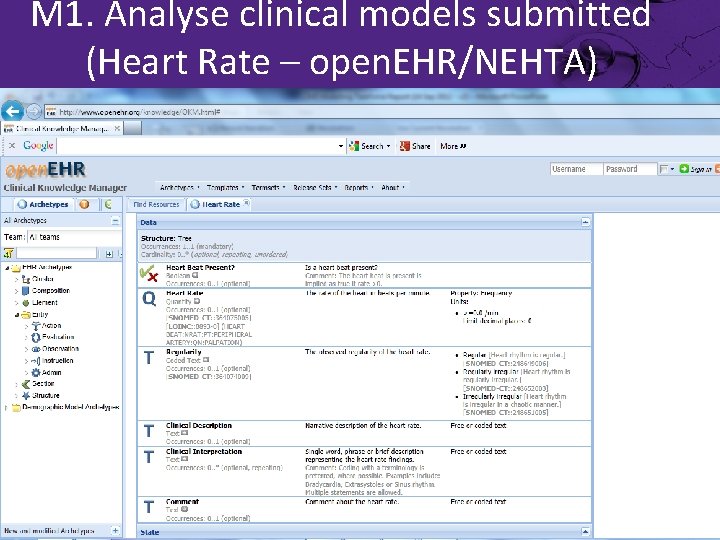Viewport: 720px width, 540px height.
Task: Select the Admin tree item
Action: point(51,372)
